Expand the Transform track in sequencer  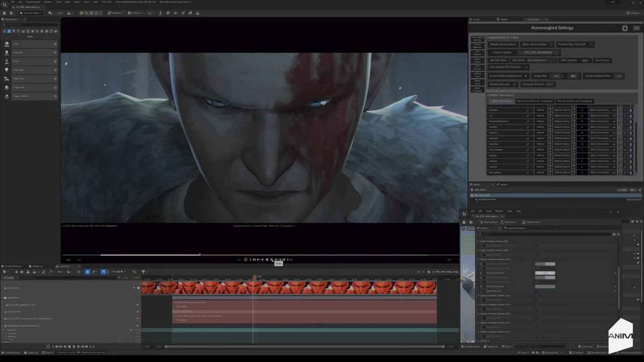point(4,330)
